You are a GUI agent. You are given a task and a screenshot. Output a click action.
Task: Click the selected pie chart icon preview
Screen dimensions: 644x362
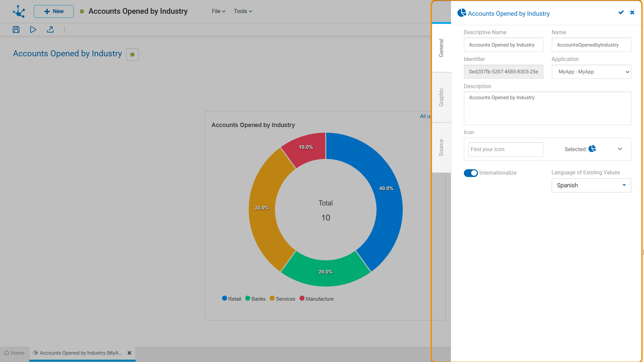[592, 149]
